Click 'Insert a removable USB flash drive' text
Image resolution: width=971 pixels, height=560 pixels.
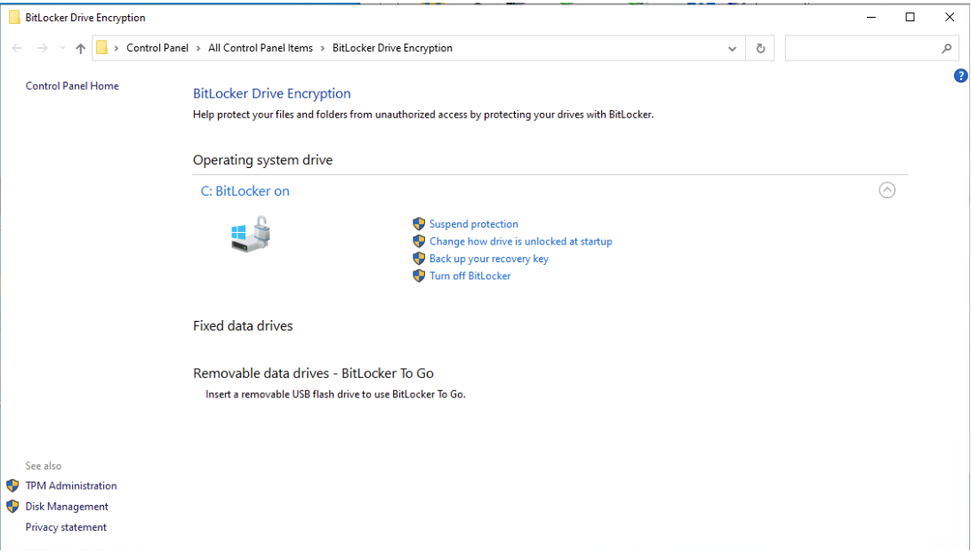pyautogui.click(x=335, y=394)
